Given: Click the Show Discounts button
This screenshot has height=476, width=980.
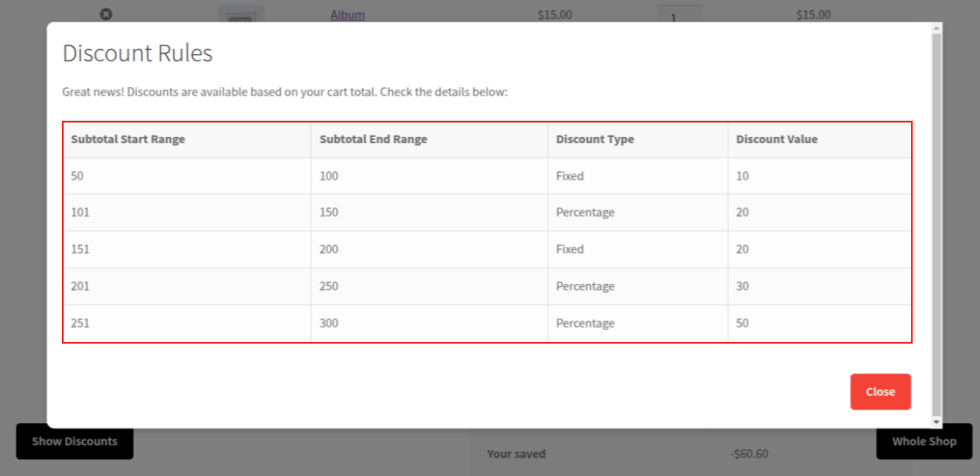Looking at the screenshot, I should pyautogui.click(x=74, y=441).
